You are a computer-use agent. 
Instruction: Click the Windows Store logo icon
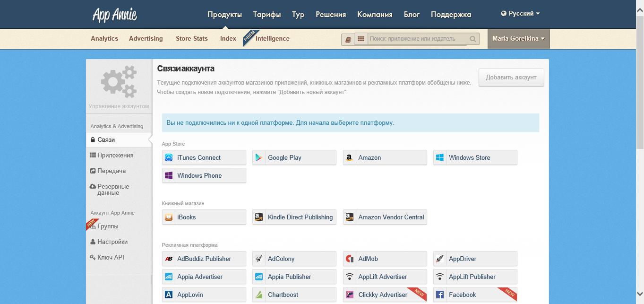pyautogui.click(x=440, y=157)
